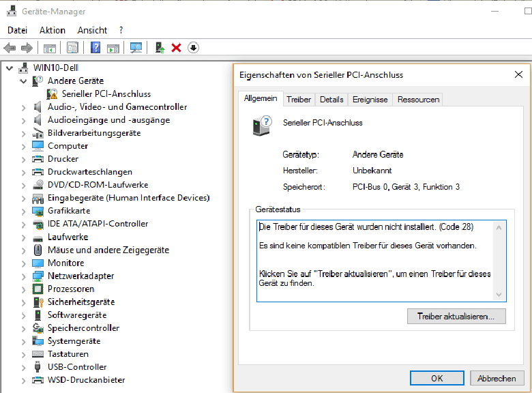Open the Datei menu
Image resolution: width=532 pixels, height=393 pixels.
click(17, 30)
